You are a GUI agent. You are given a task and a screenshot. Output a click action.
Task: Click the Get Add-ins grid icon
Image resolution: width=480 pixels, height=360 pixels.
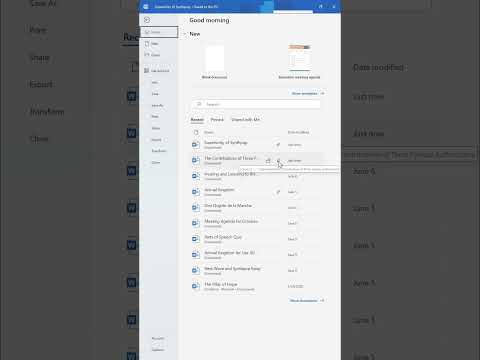tap(146, 71)
